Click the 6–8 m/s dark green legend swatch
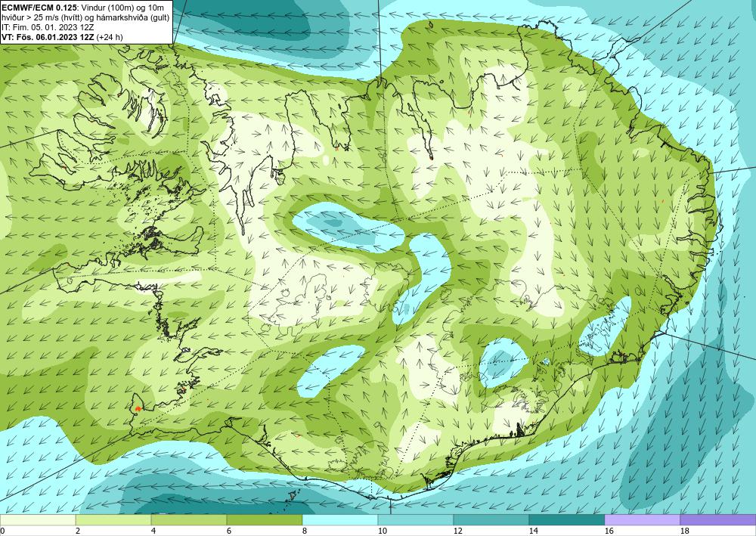 pos(265,520)
